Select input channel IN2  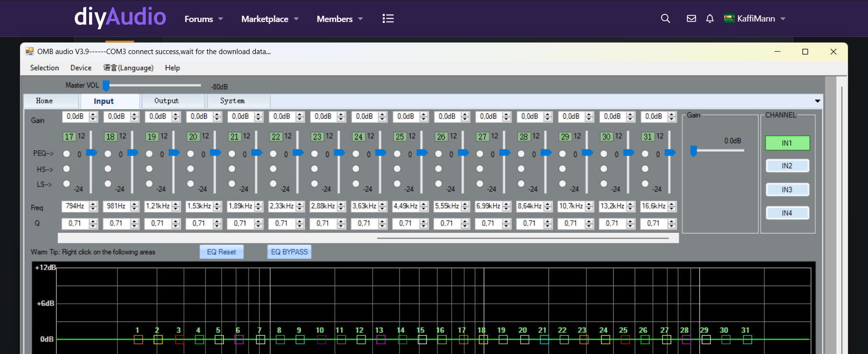787,166
